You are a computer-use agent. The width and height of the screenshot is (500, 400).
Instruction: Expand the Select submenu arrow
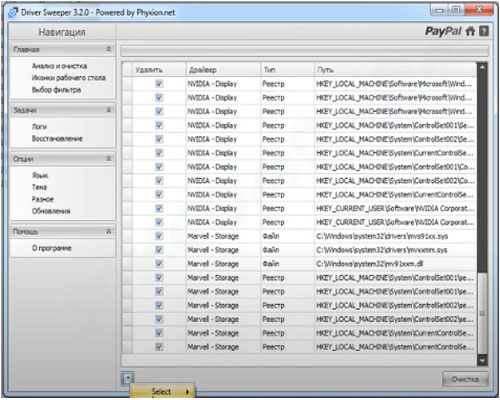pos(187,392)
